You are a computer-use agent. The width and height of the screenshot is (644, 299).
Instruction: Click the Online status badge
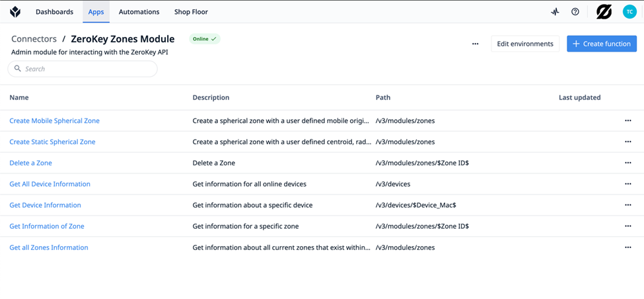pos(205,39)
